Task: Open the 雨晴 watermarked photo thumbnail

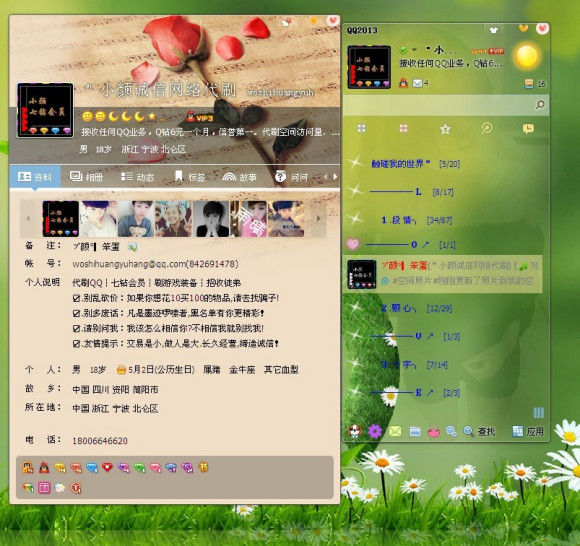Action: point(249,219)
